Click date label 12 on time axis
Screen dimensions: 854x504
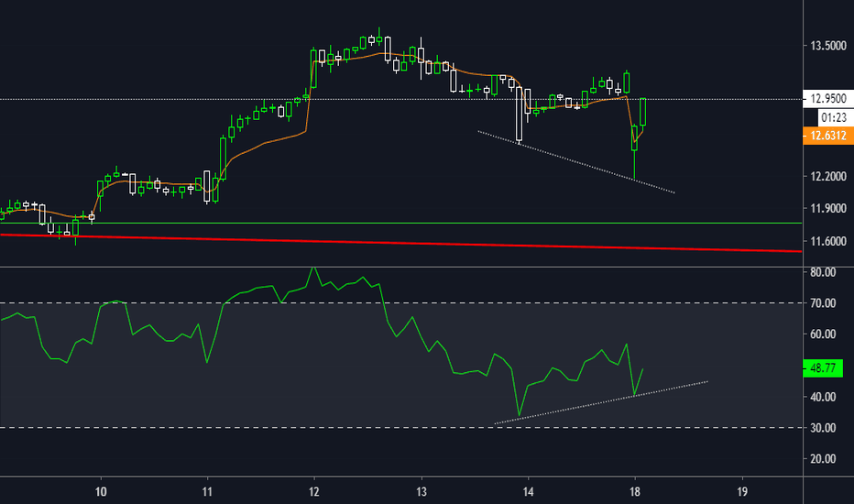[x=314, y=492]
